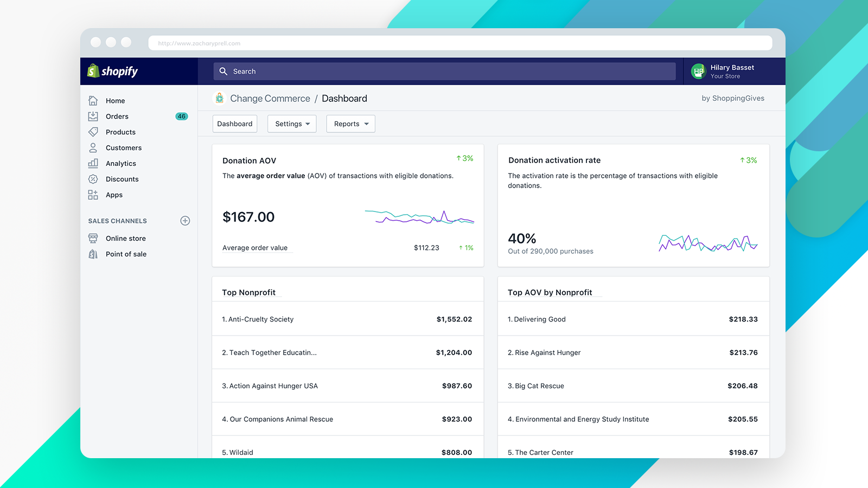Navigate to Customers
This screenshot has height=488, width=868.
(124, 148)
